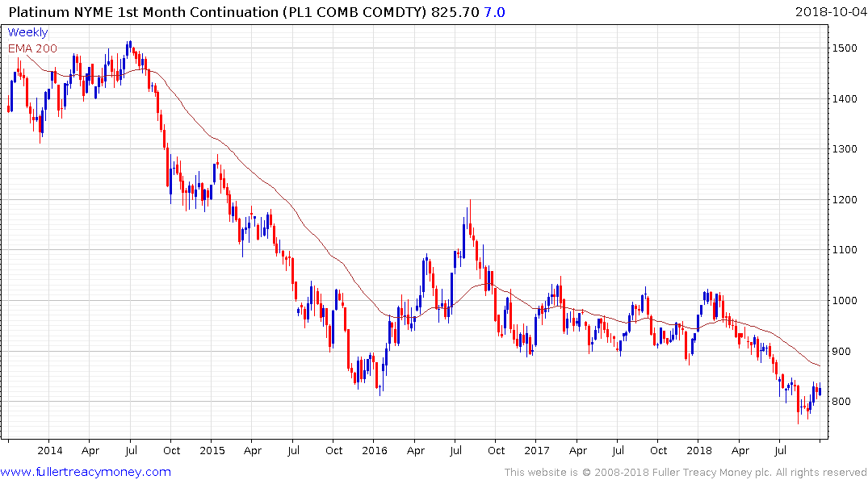Select the last price value 825.70
This screenshot has height=484, width=868.
coord(455,12)
